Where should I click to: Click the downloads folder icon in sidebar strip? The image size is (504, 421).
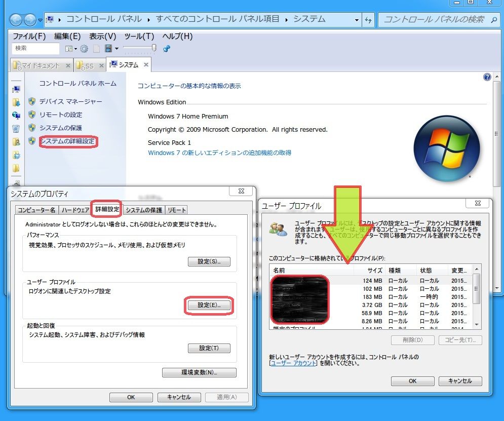tap(16, 102)
